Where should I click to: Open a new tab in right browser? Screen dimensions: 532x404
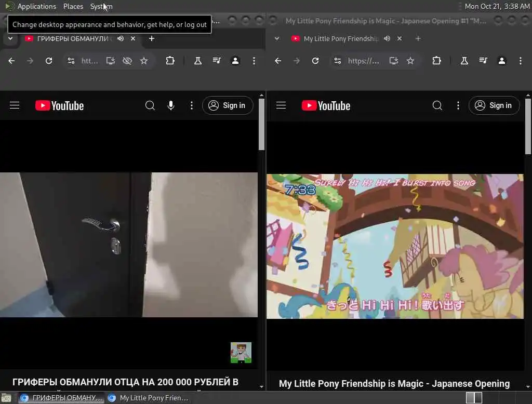click(x=418, y=38)
